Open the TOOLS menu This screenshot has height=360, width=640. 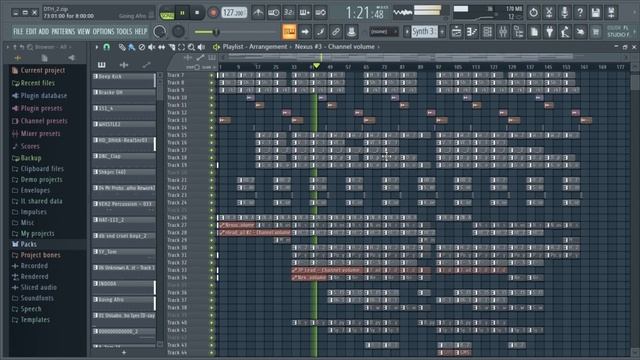click(124, 31)
